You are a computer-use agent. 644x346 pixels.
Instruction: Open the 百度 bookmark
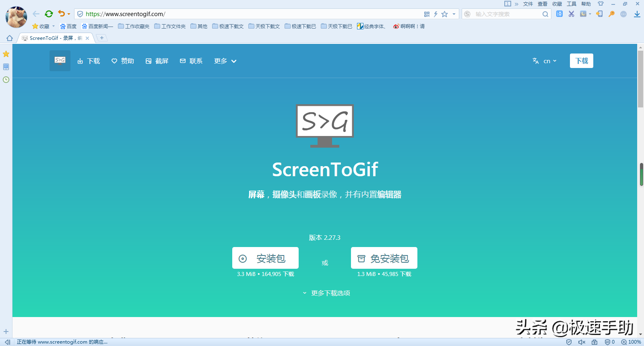point(68,26)
